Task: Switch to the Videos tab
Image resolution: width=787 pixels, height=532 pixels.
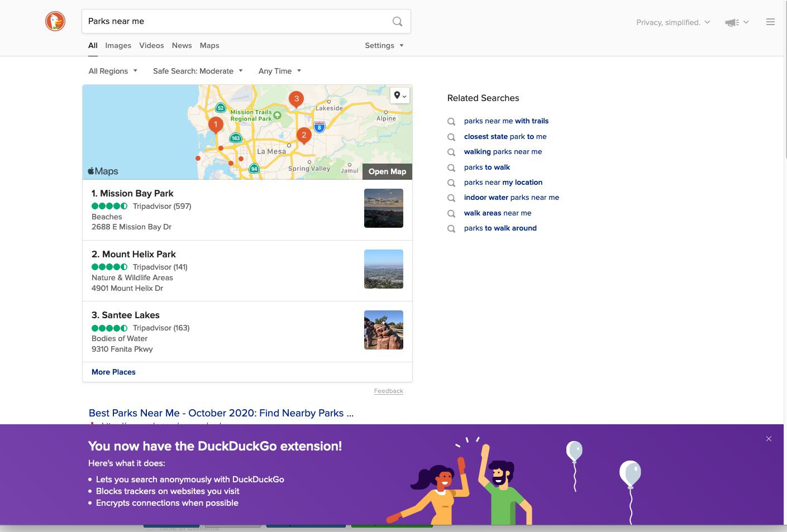Action: coord(151,46)
